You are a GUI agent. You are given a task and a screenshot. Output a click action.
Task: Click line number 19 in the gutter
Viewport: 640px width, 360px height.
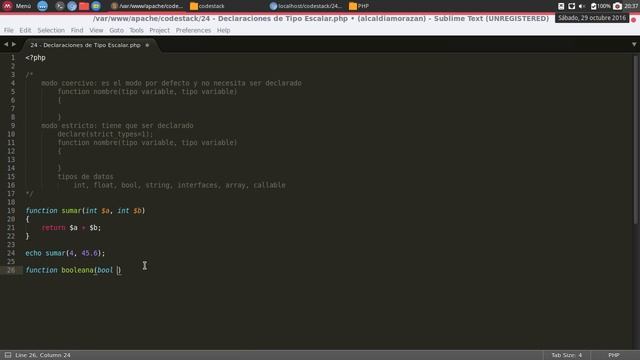(11, 211)
